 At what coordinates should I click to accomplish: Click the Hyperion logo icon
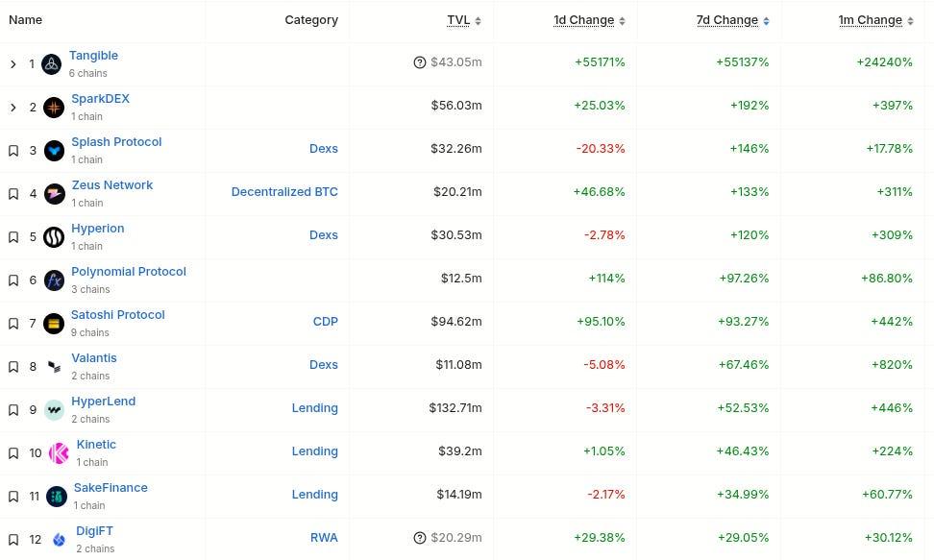[x=55, y=237]
